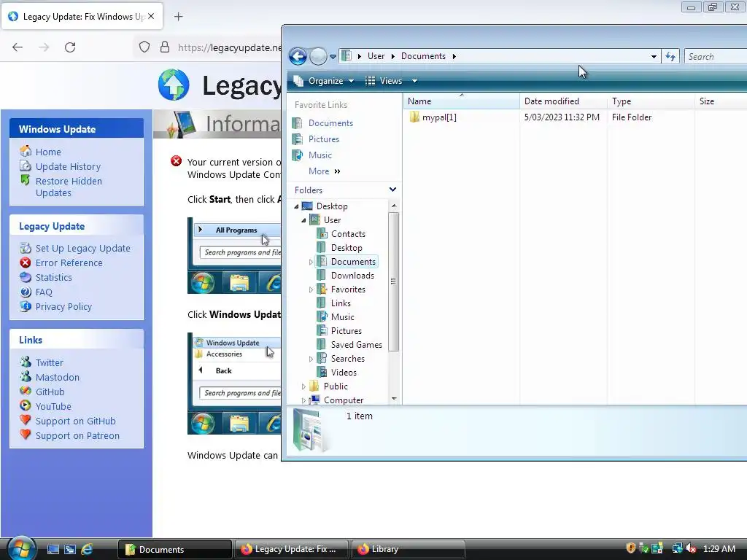
Task: Select User in the address breadcrumb
Action: 376,56
